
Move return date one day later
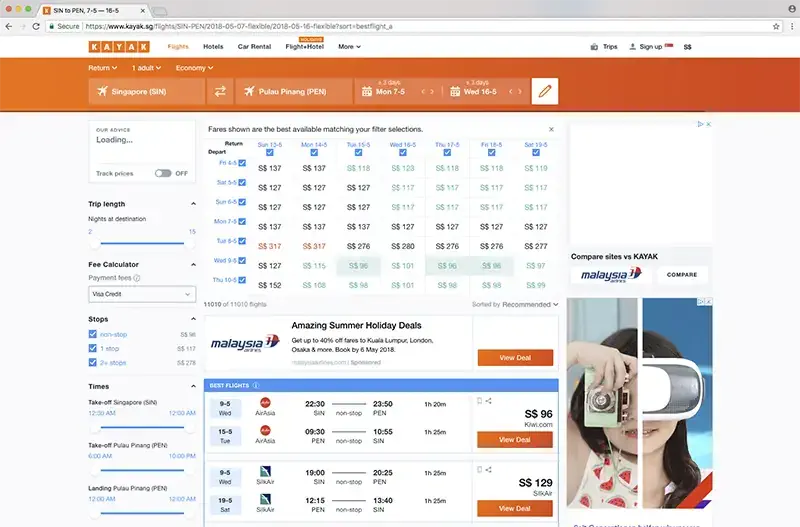pos(520,92)
